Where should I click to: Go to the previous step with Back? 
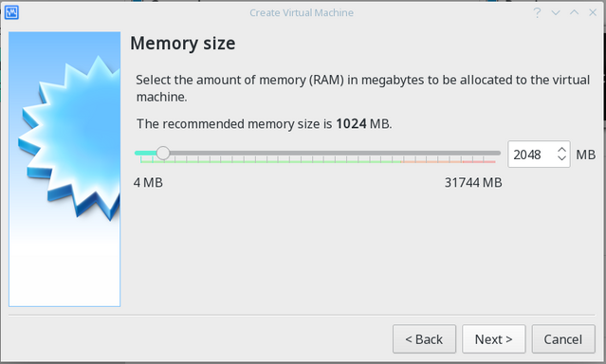[424, 339]
